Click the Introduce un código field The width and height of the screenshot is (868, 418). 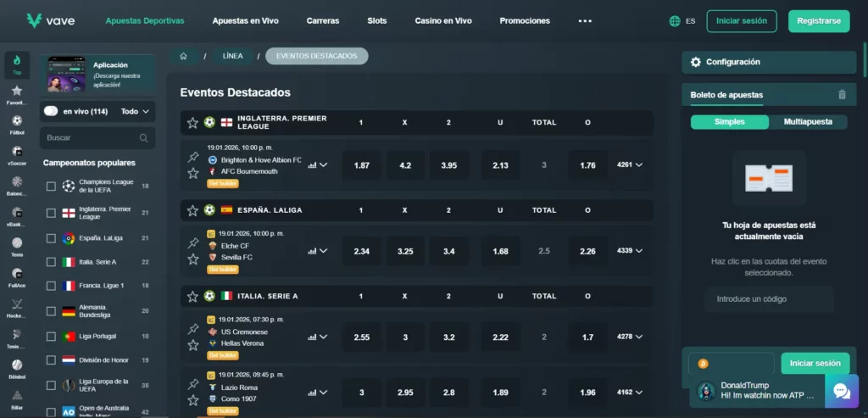769,299
